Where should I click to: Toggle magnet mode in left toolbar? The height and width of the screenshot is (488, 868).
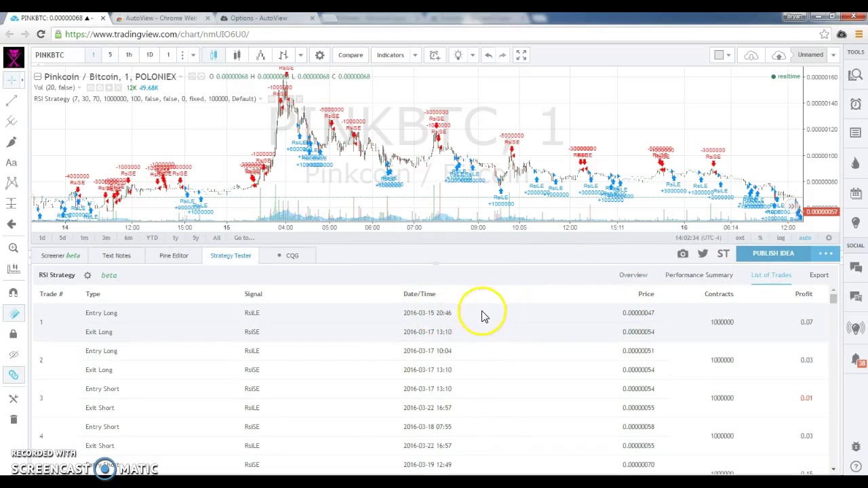(x=13, y=293)
